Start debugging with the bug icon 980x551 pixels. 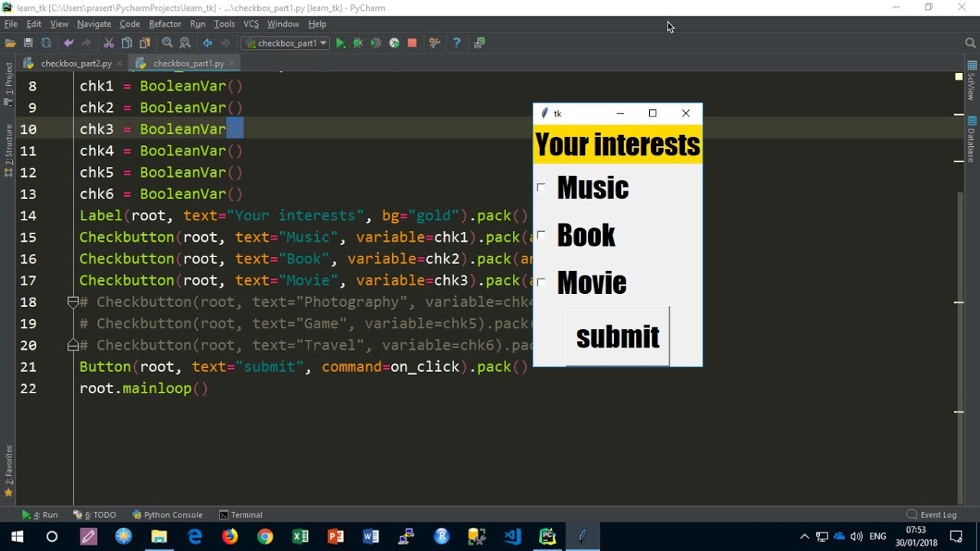coord(358,43)
